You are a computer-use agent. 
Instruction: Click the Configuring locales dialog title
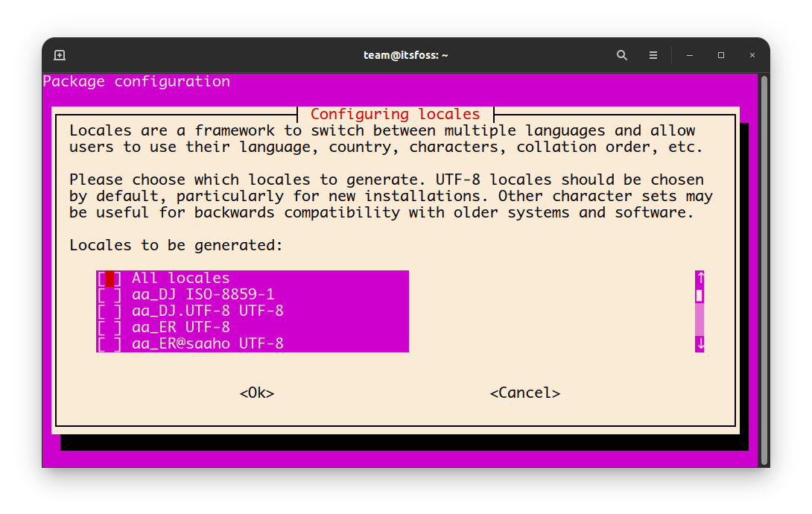(395, 113)
